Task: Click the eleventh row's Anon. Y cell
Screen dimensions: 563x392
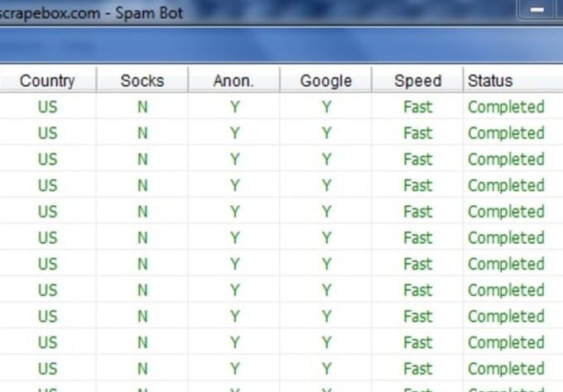Action: click(x=233, y=368)
